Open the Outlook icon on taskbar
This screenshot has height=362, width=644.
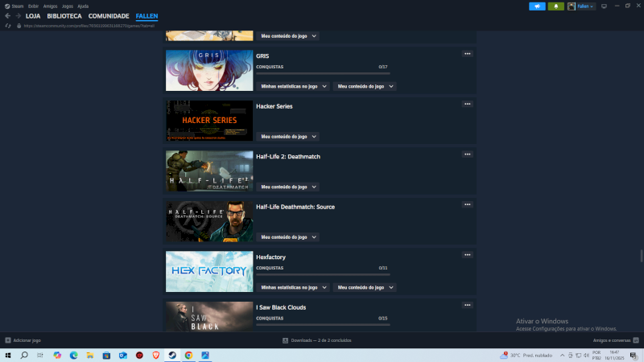coord(123,355)
